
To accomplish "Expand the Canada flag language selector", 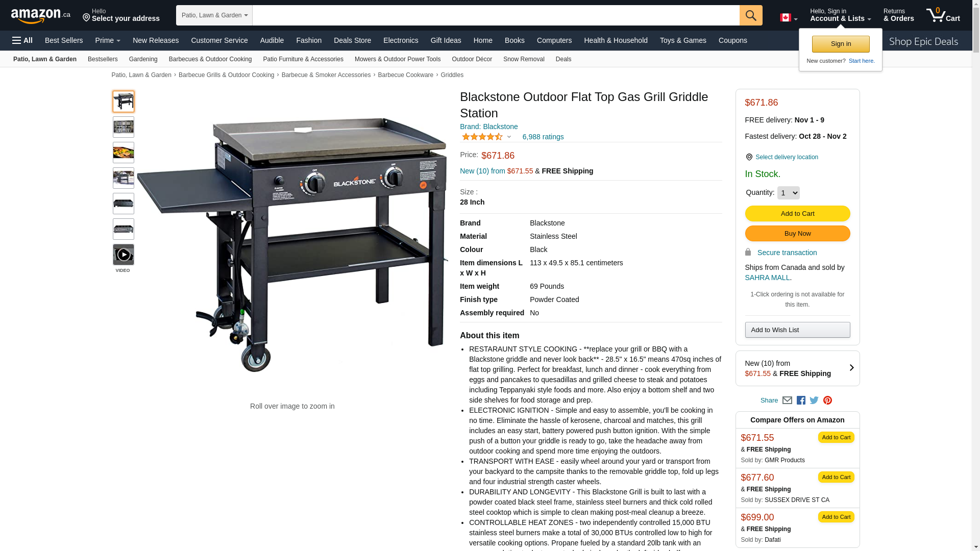I will (x=789, y=18).
